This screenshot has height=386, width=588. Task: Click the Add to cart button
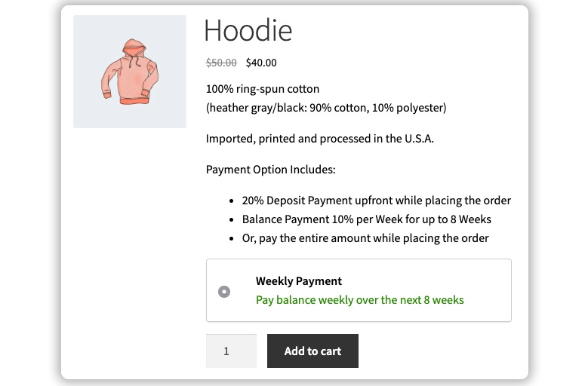pos(312,351)
